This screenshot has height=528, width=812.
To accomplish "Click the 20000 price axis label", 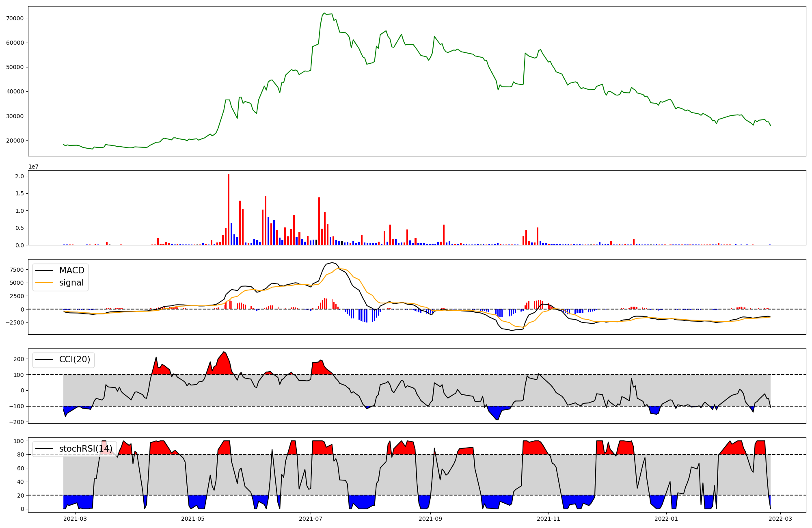I will pyautogui.click(x=15, y=141).
